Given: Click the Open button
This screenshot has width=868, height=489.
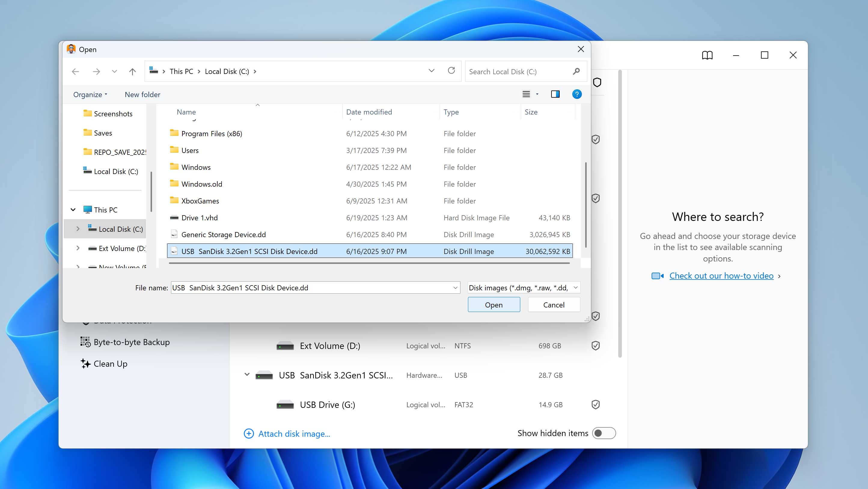Looking at the screenshot, I should coord(494,305).
